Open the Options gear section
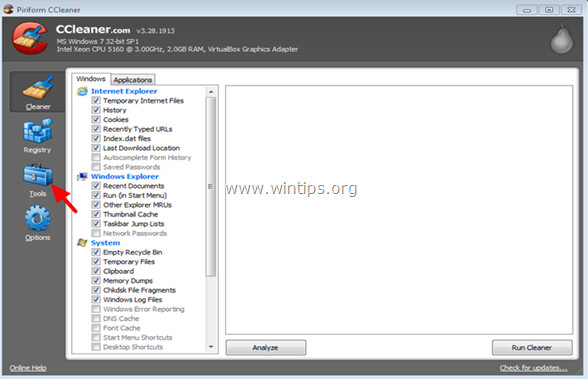 pos(38,223)
